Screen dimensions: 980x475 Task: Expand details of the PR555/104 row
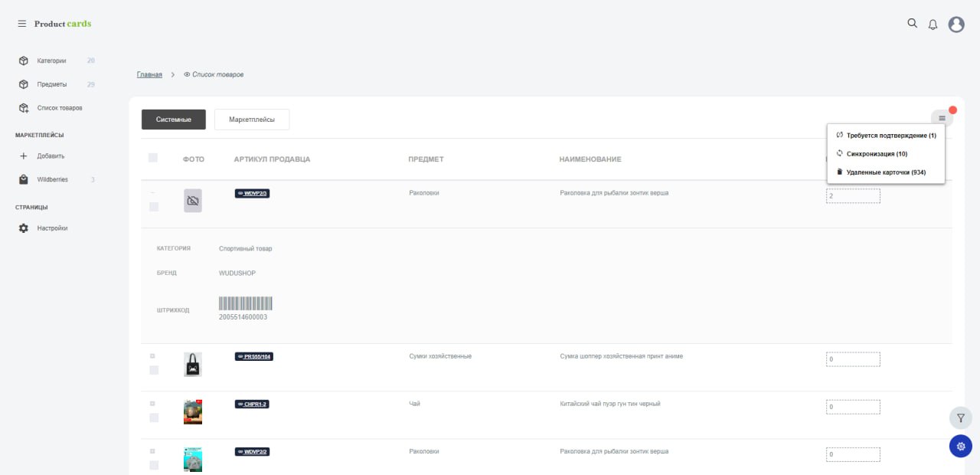(x=152, y=356)
